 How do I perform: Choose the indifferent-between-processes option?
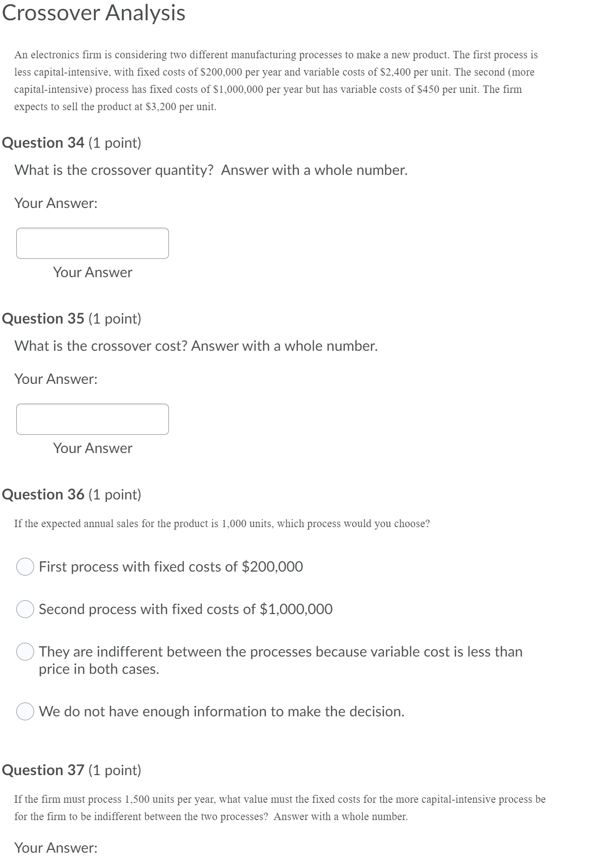pos(25,652)
